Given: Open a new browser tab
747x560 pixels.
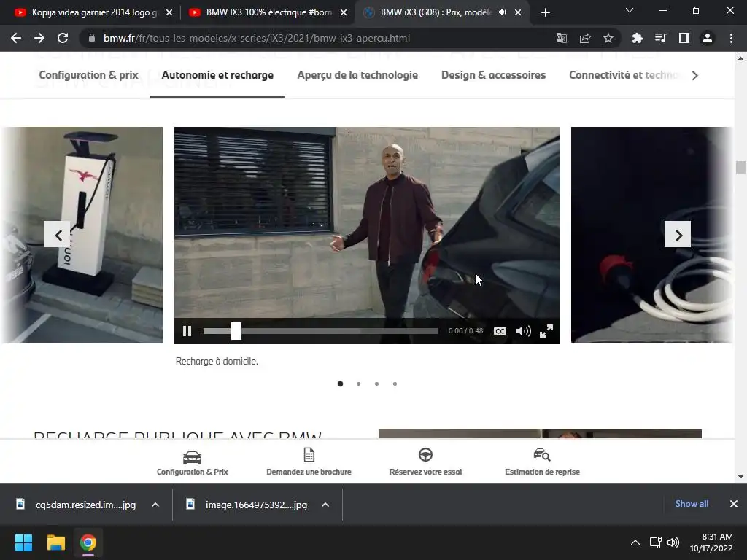Looking at the screenshot, I should pyautogui.click(x=546, y=12).
